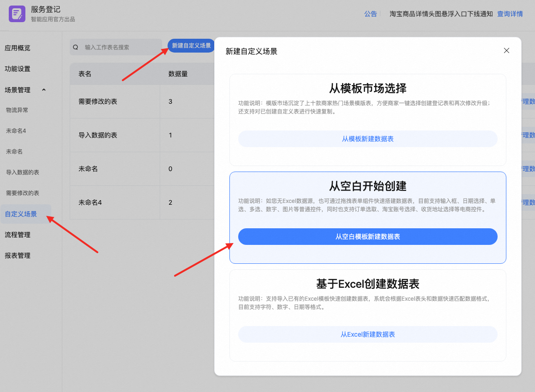Collapse the 场景管理 menu chevron
The image size is (535, 392).
click(44, 90)
